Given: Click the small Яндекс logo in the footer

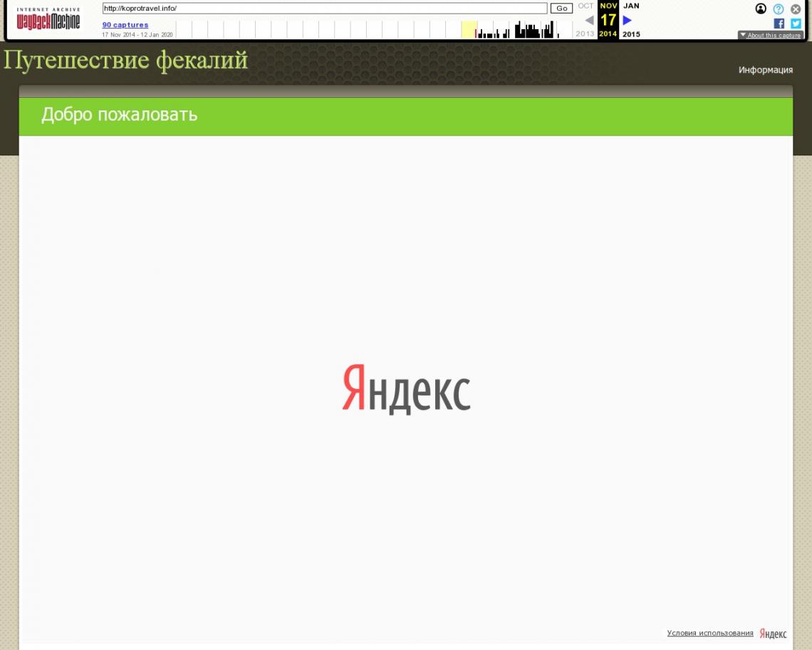Looking at the screenshot, I should (x=773, y=634).
